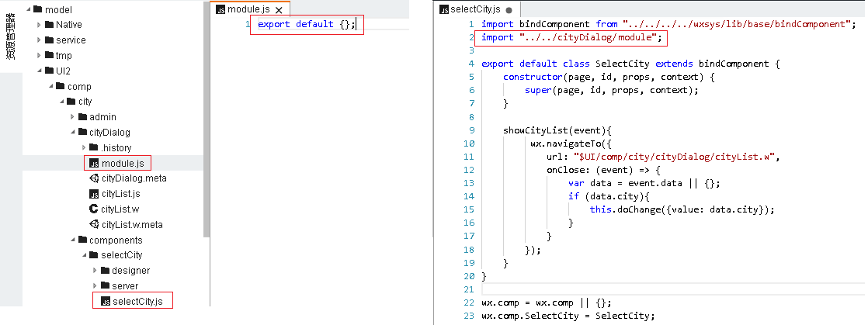Click the cityList.w.meta file icon

coord(93,225)
